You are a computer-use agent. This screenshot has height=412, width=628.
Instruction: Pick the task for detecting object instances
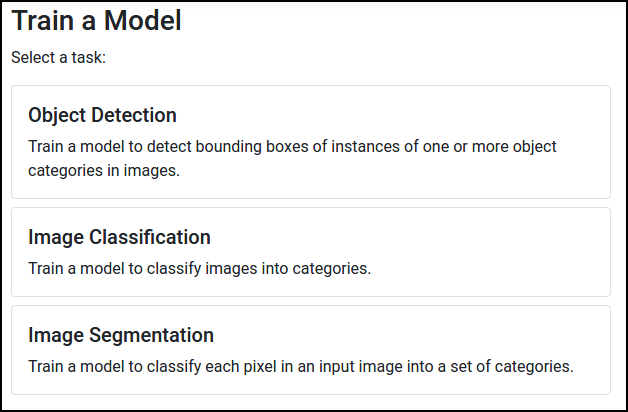pos(311,142)
